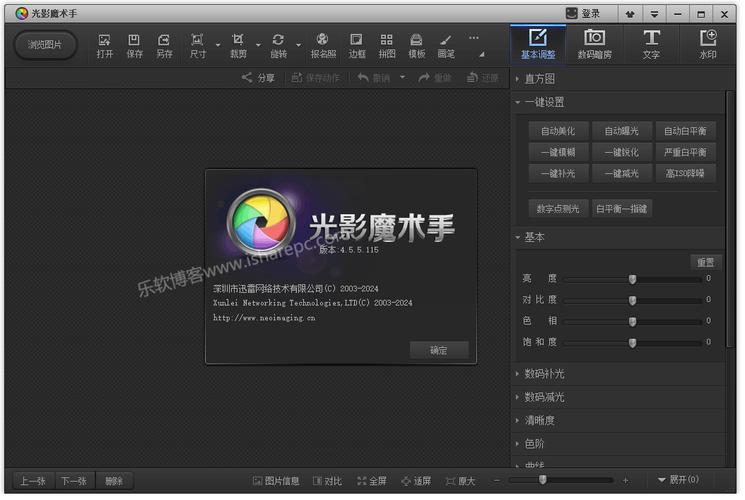745x500 pixels.
Task: Click the 自动美化 button
Action: tap(558, 131)
